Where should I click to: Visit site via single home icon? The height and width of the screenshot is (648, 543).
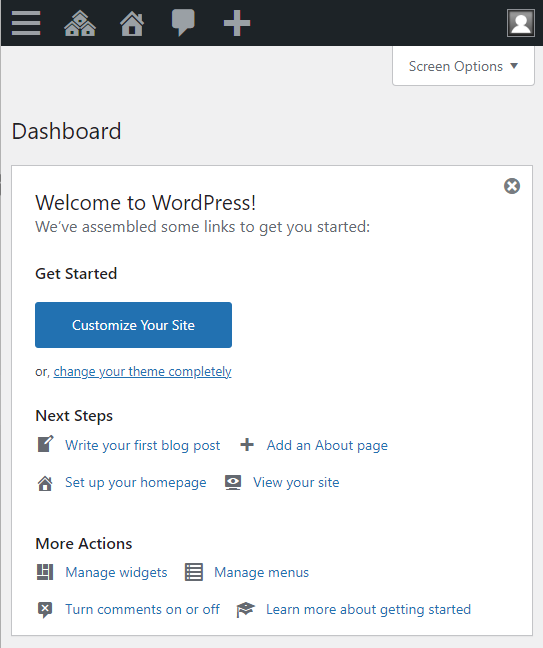coord(132,23)
